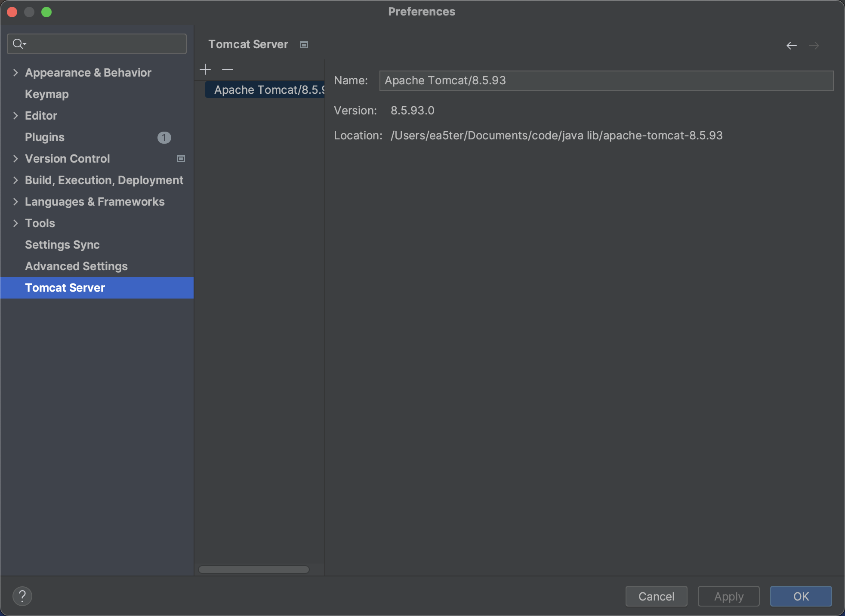This screenshot has height=616, width=845.
Task: Open the Keymap settings page
Action: tap(47, 94)
